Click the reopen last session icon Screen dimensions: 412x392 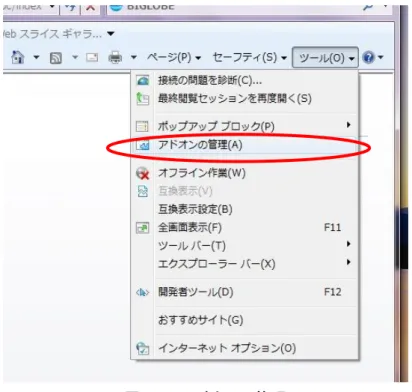[x=143, y=99]
